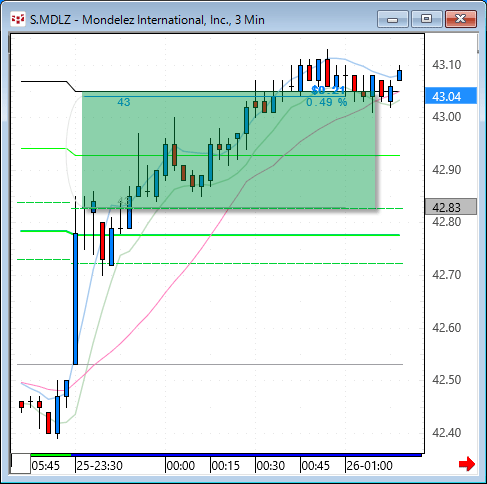This screenshot has width=487, height=484.
Task: Click the 42.50 price axis label
Action: click(x=446, y=380)
